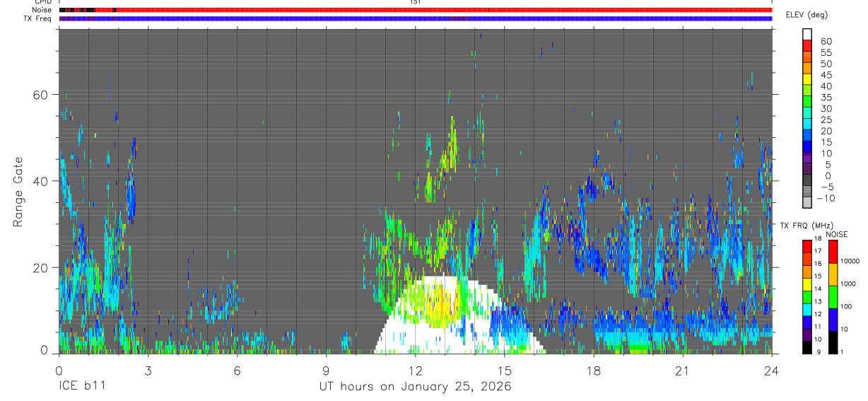Click the UT hour "12" tick label
The image size is (868, 401).
tap(416, 371)
